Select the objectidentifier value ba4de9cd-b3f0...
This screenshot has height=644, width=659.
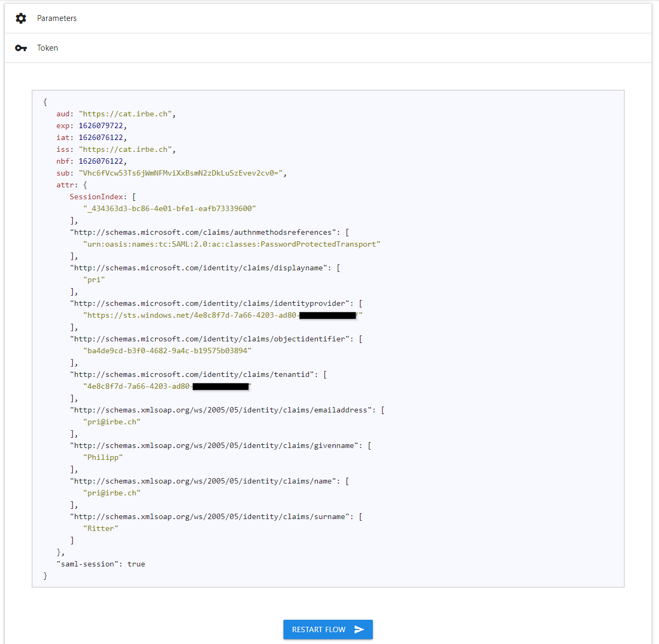tap(168, 351)
